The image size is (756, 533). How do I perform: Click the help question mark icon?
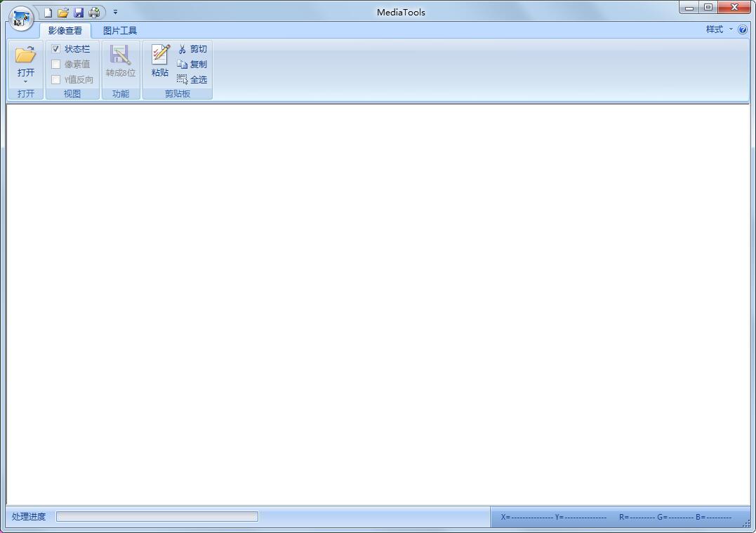coord(743,29)
